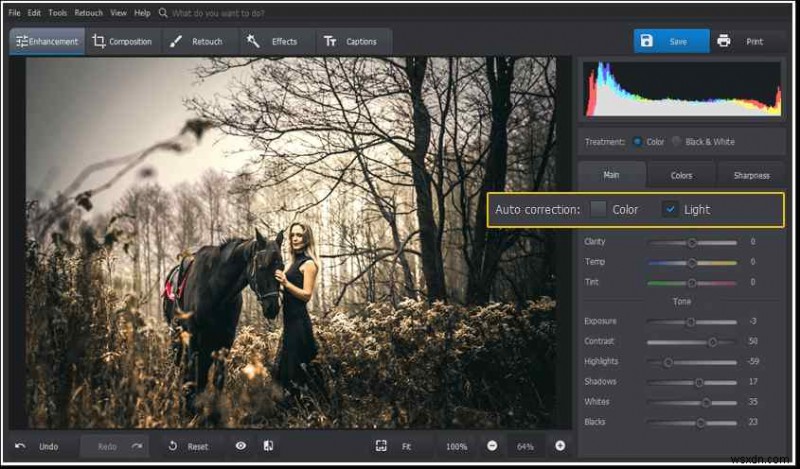Open the View menu

118,13
